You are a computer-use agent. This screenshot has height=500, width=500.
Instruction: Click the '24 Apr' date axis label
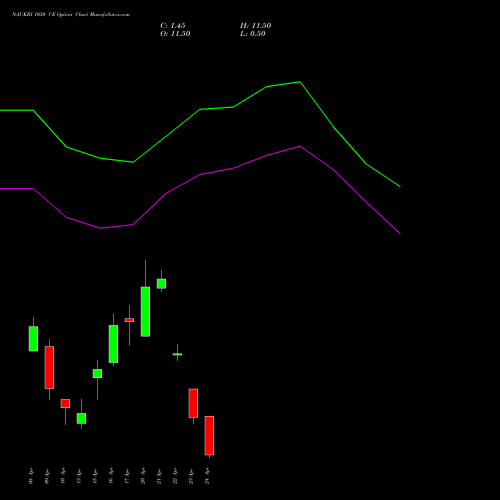coord(207,476)
